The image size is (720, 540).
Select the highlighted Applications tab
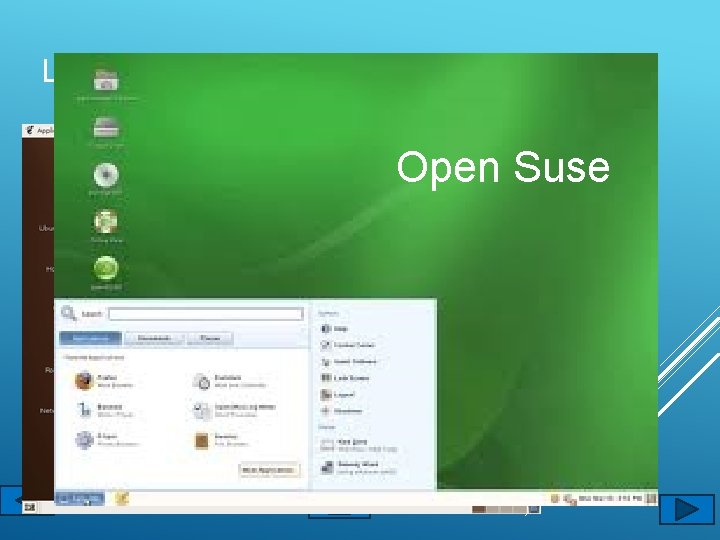(90, 338)
